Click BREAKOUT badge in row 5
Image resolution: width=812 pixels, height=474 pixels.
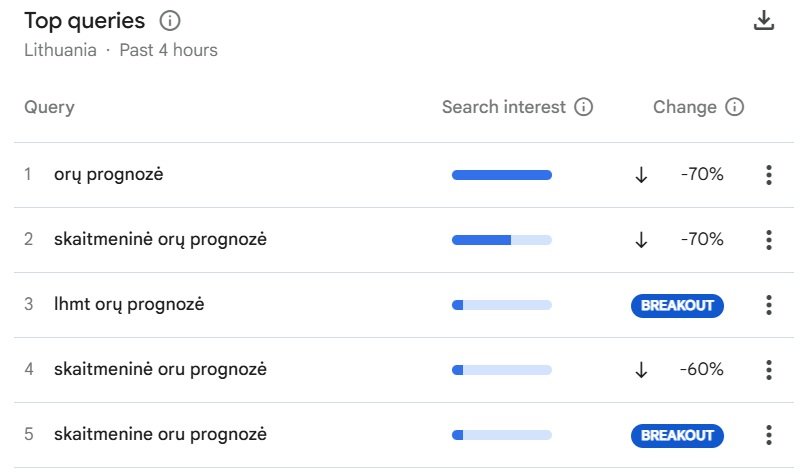point(677,436)
